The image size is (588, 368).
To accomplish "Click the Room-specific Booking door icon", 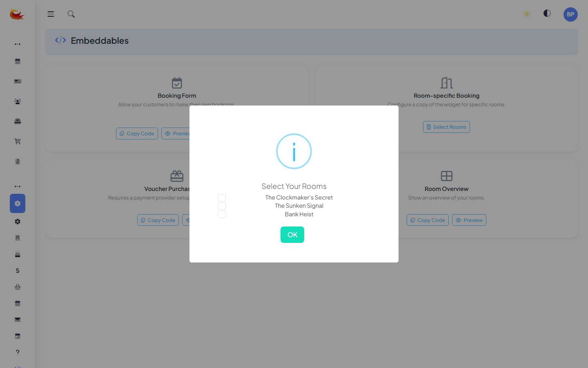I will coord(446,83).
